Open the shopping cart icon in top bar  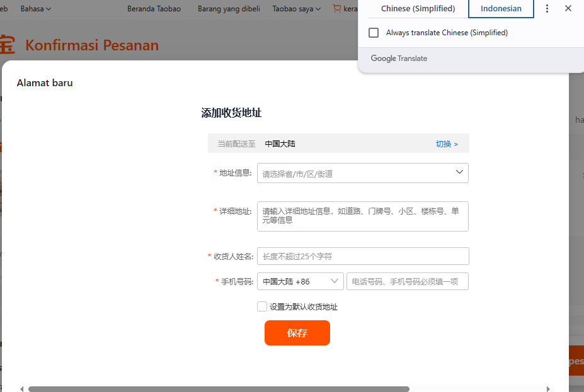point(336,8)
